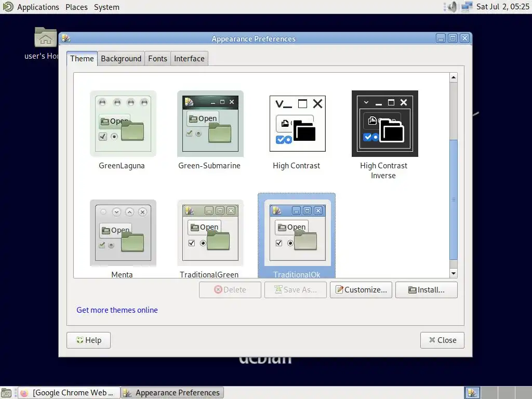Follow the Get more themes online link
Image resolution: width=532 pixels, height=399 pixels.
tap(117, 310)
